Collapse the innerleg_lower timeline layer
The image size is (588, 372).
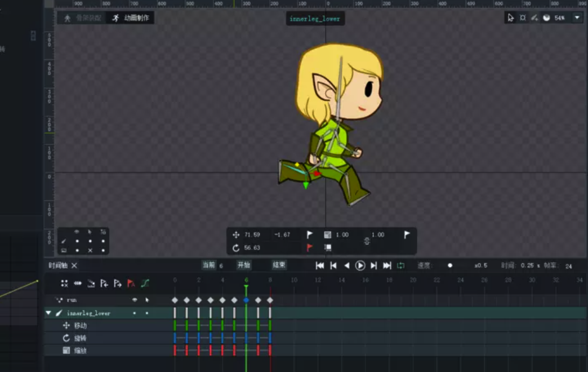click(48, 313)
